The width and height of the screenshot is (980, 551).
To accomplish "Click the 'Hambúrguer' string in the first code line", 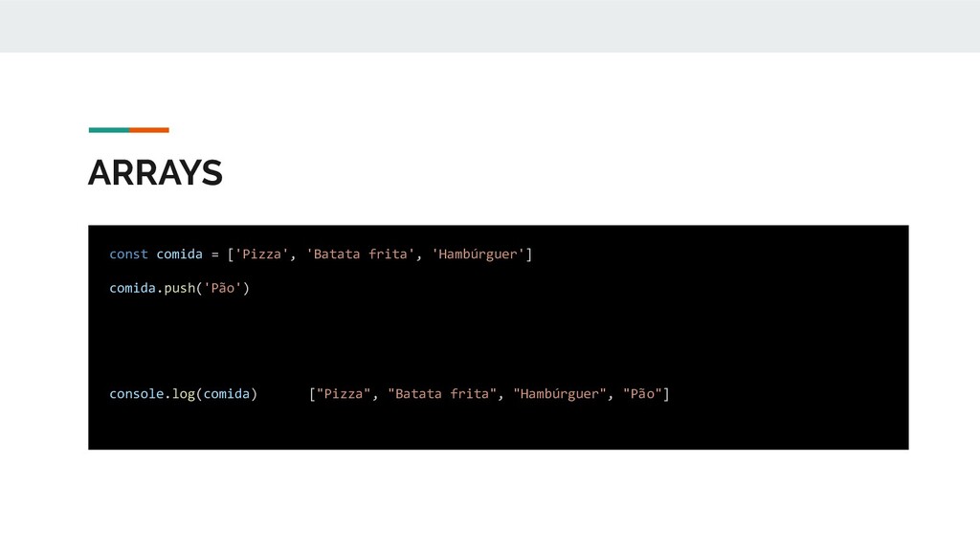I will click(478, 254).
